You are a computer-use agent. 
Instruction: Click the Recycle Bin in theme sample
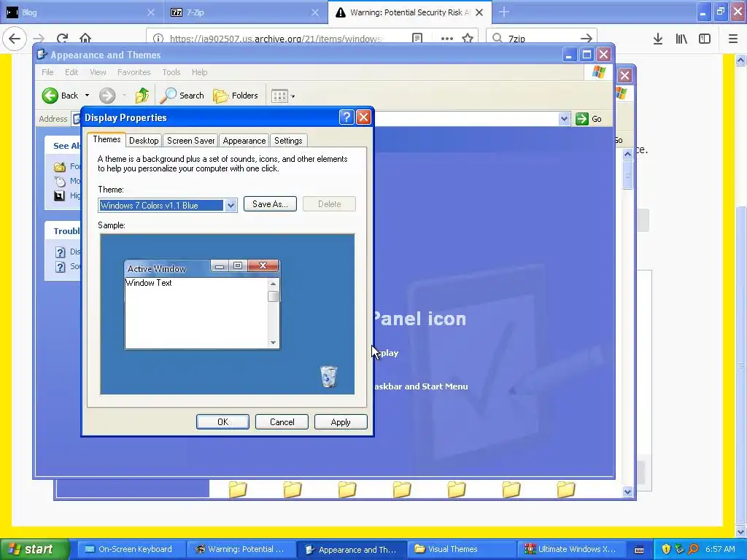[x=328, y=376]
